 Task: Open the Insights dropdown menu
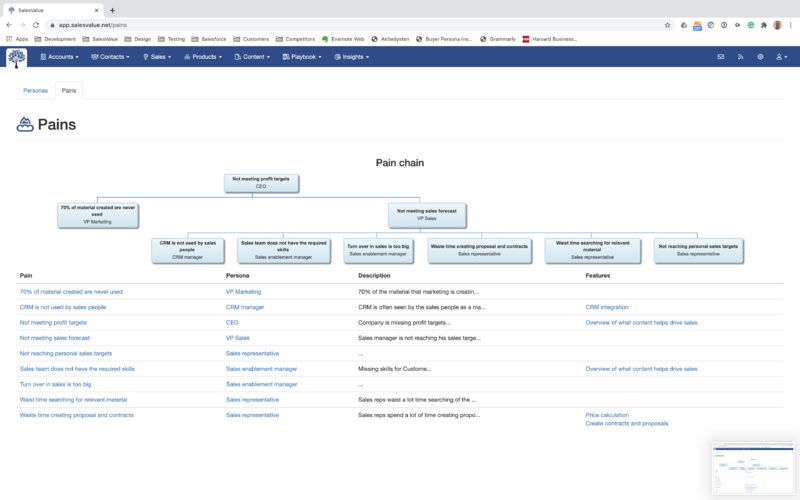(352, 57)
